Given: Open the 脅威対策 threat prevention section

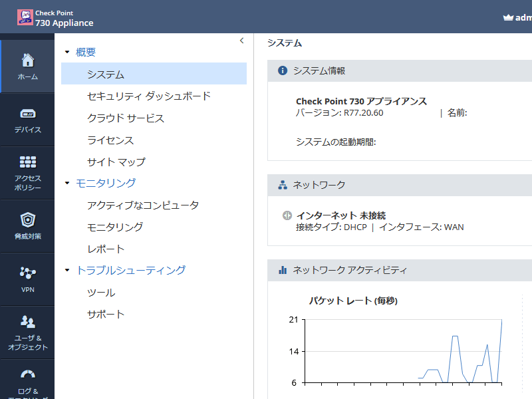Looking at the screenshot, I should [28, 226].
